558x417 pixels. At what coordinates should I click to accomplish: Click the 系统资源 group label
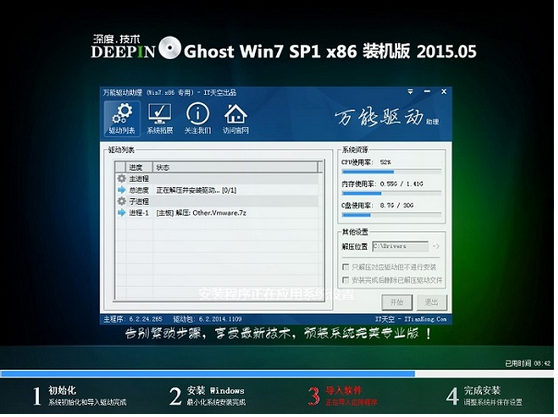click(355, 149)
